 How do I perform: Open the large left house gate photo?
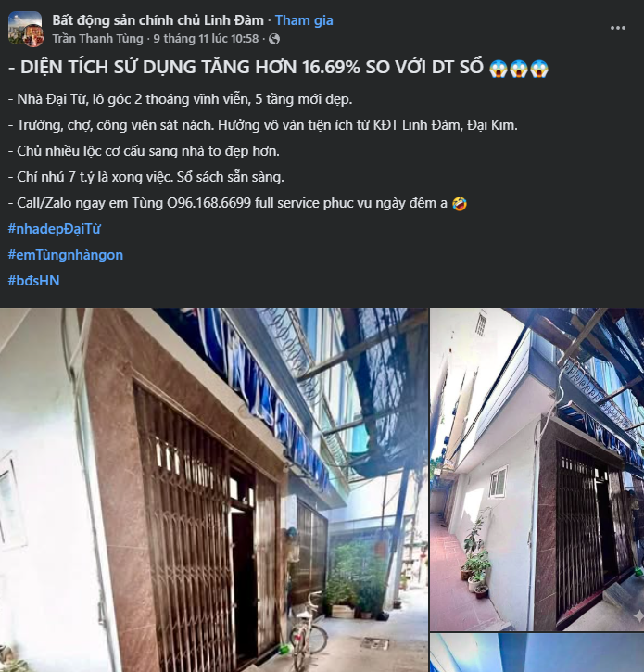[214, 489]
